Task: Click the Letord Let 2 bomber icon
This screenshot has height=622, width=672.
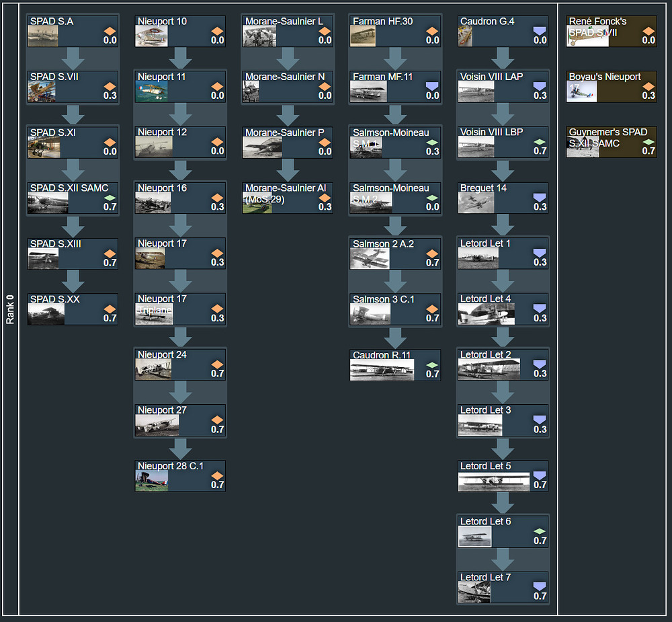Action: coord(540,364)
